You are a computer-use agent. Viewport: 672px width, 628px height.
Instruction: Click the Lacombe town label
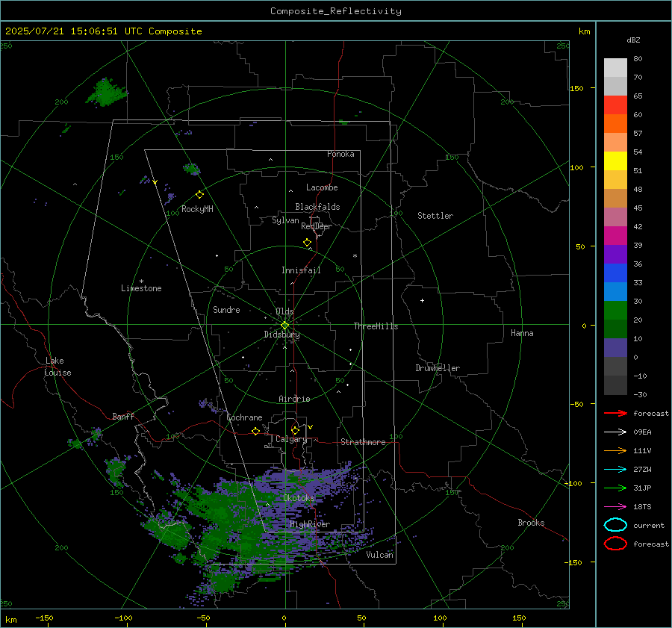(x=322, y=187)
